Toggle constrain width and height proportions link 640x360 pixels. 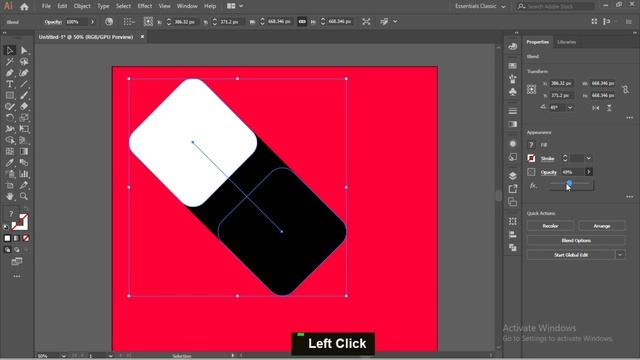[302, 22]
